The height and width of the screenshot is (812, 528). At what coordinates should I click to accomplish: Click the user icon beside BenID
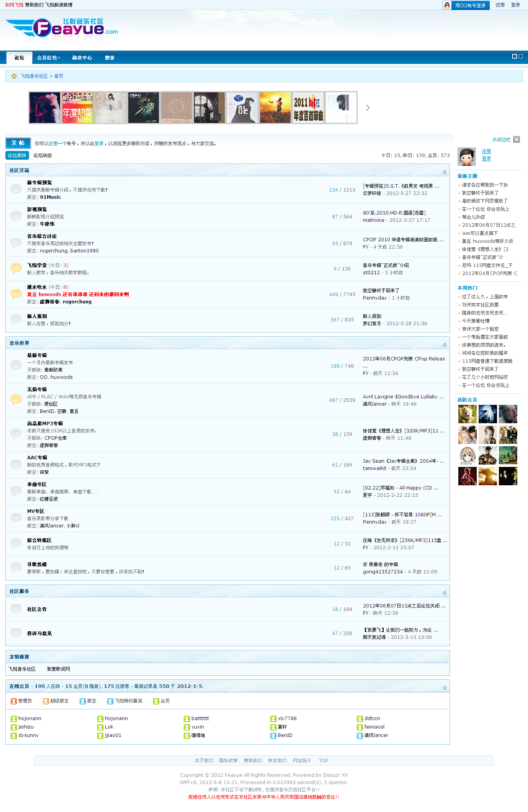click(x=273, y=735)
